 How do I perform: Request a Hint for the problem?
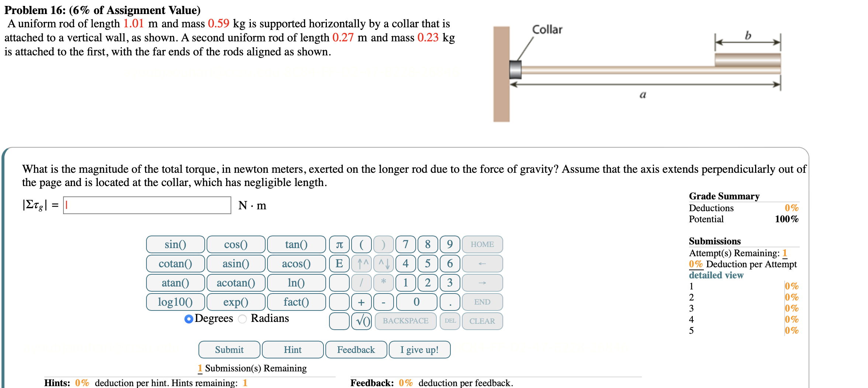[x=292, y=350]
